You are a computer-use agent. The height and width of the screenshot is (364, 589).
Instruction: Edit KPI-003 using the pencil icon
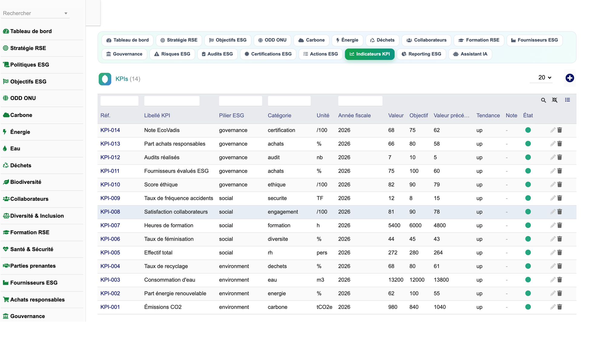coord(553,280)
